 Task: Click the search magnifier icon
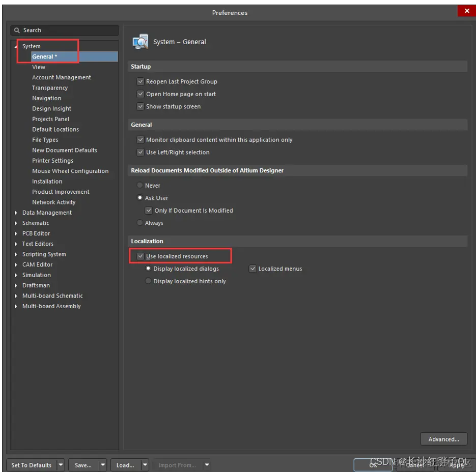[x=17, y=31]
